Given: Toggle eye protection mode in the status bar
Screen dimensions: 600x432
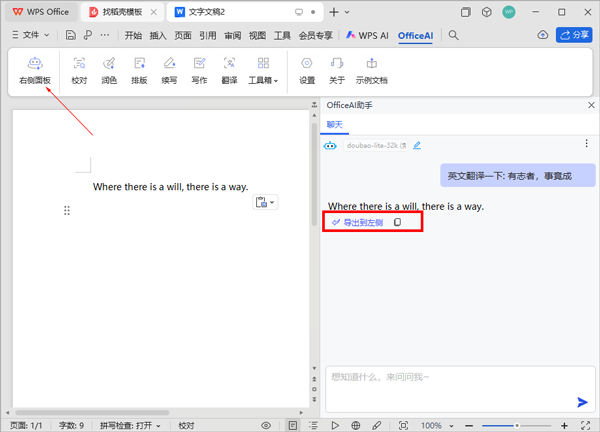Looking at the screenshot, I should click(266, 425).
